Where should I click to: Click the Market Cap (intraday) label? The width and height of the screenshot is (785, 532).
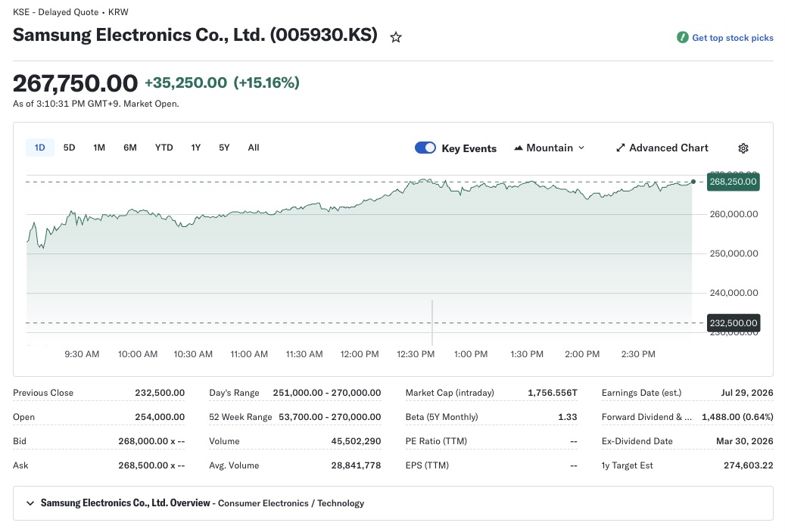(450, 393)
